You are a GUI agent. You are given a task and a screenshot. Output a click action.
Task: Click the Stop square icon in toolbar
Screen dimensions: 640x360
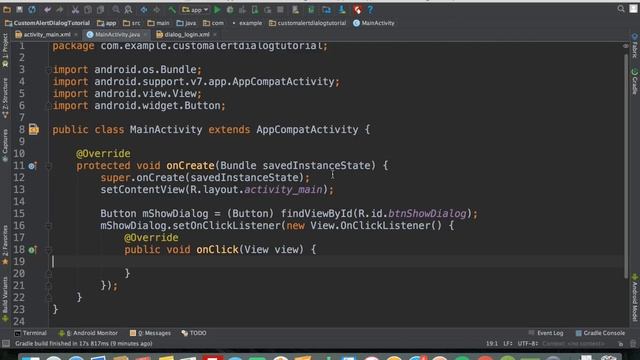point(280,9)
